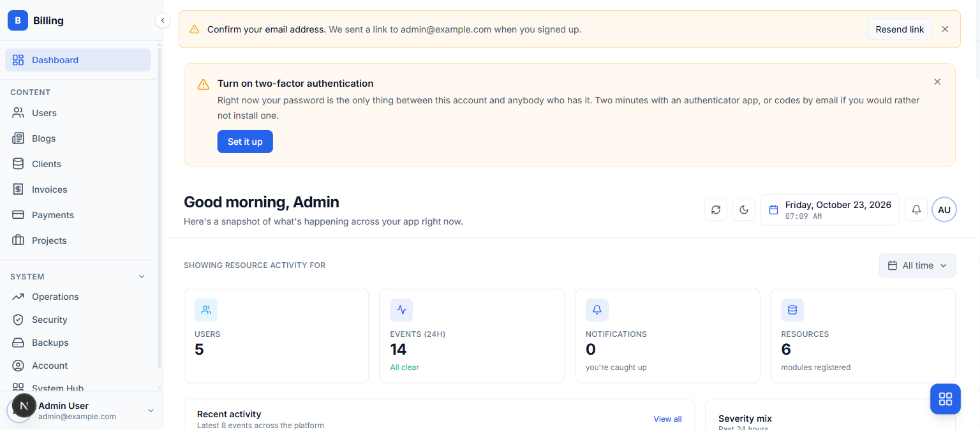980x430 pixels.
Task: Open the Account sidebar item
Action: (78, 366)
